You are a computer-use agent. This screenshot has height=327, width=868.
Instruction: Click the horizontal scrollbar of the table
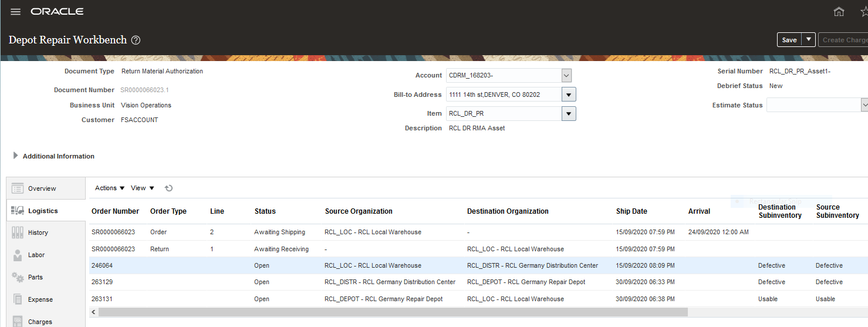[x=387, y=312]
